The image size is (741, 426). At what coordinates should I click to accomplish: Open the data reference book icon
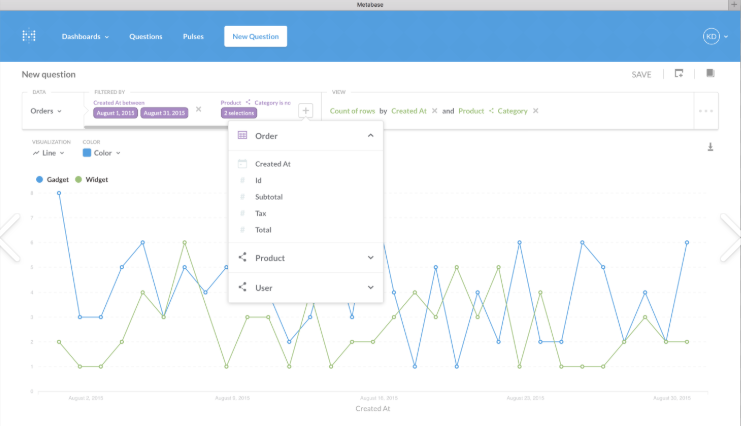point(710,74)
